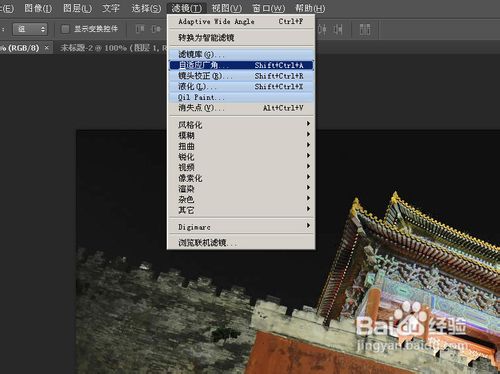
Task: Open 消失点(V)... filter
Action: pos(241,108)
